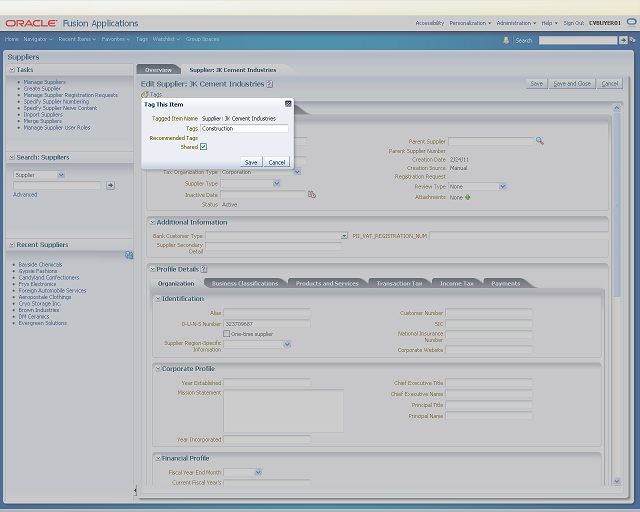Open the Watchlist menu
Image resolution: width=640 pixels, height=512 pixels.
click(166, 39)
